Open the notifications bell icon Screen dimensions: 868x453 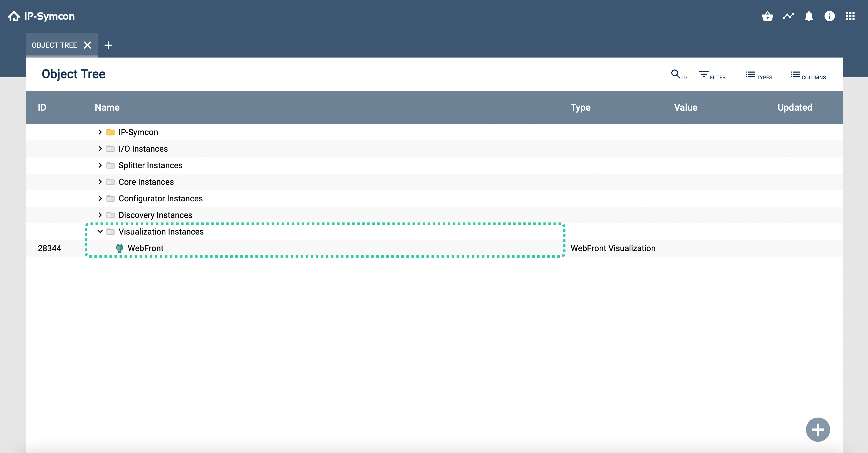click(x=809, y=16)
